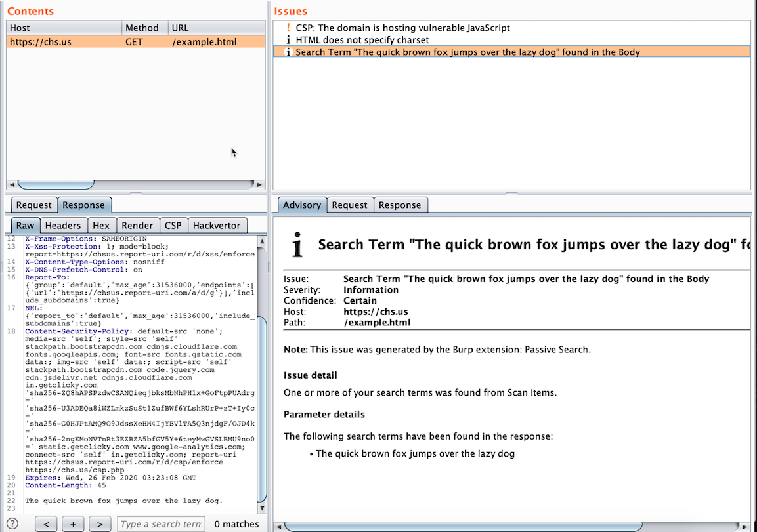
Task: Switch to Request tab under Contents
Action: (x=34, y=205)
